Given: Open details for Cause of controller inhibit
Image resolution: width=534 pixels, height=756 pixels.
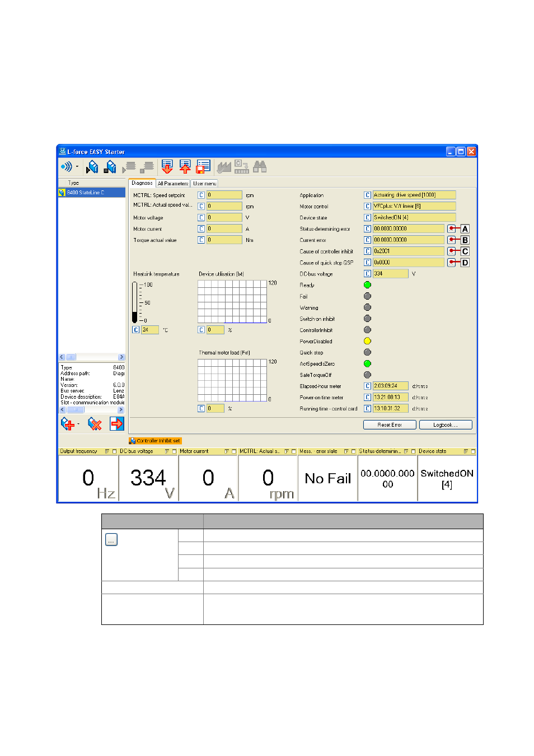Looking at the screenshot, I should tap(452, 251).
